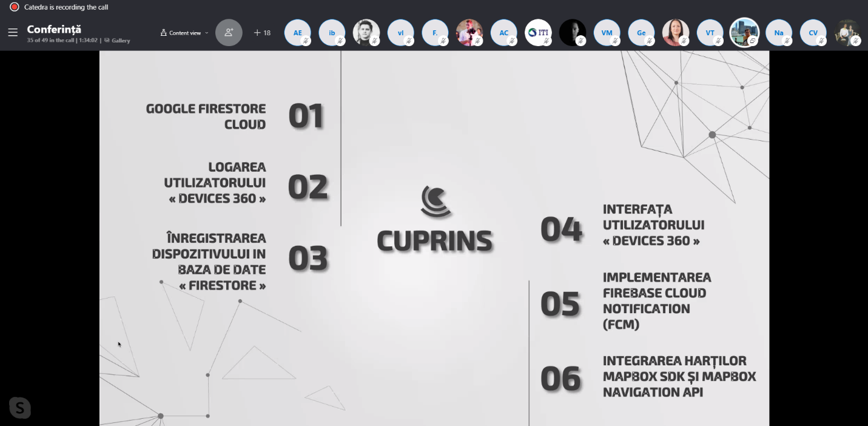Click the '35 of 49 in the call' text

click(50, 41)
